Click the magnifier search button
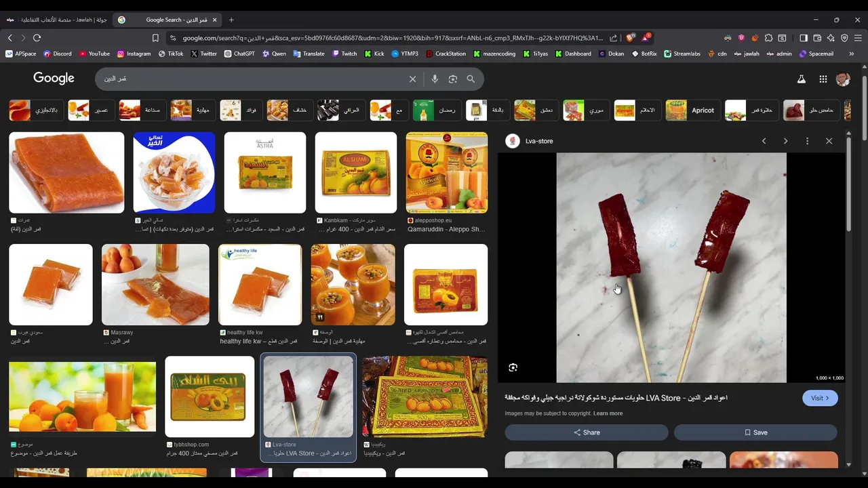This screenshot has height=488, width=868. [x=471, y=79]
